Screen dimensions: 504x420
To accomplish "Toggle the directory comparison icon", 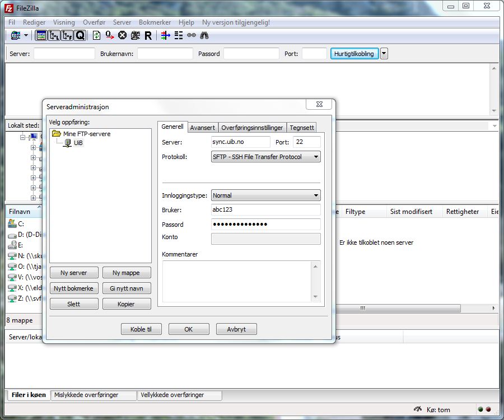I will 179,35.
